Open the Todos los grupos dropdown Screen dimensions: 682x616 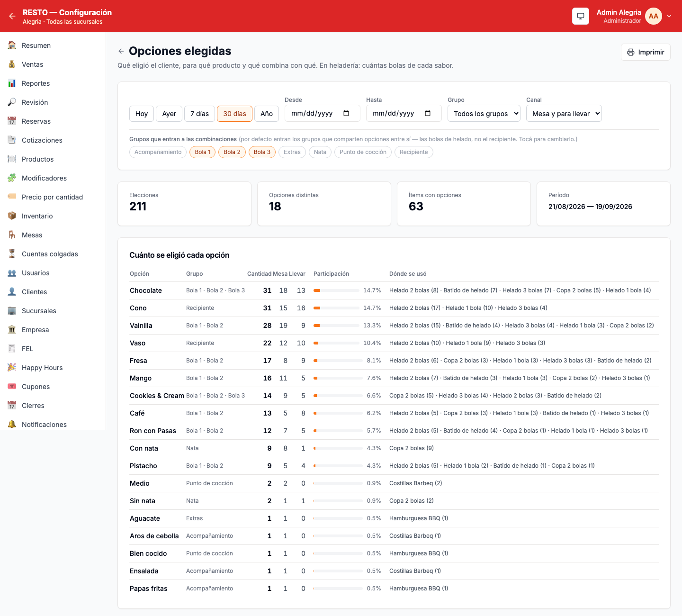(484, 113)
